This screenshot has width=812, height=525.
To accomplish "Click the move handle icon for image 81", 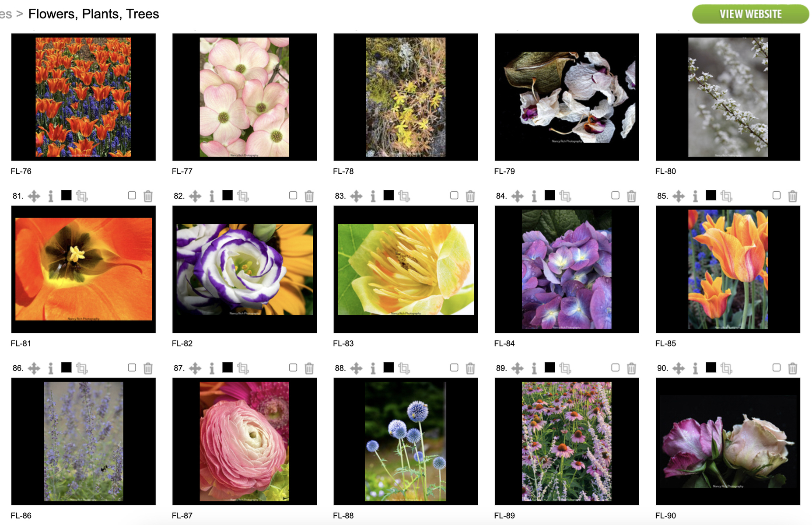I will click(34, 196).
